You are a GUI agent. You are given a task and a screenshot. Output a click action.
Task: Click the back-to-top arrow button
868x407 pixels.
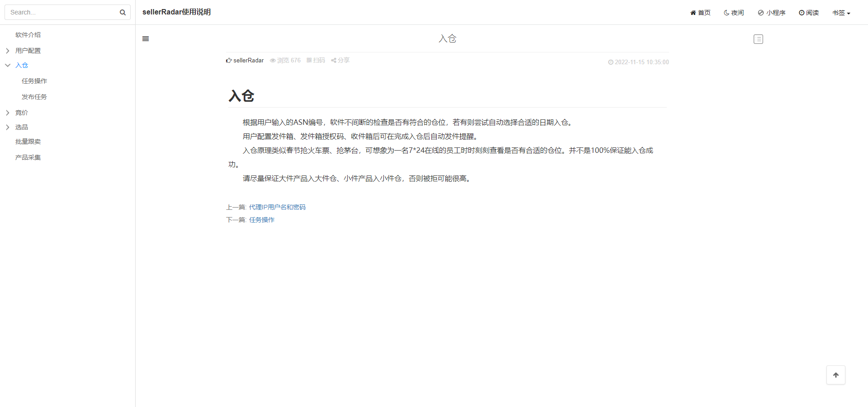tap(836, 375)
